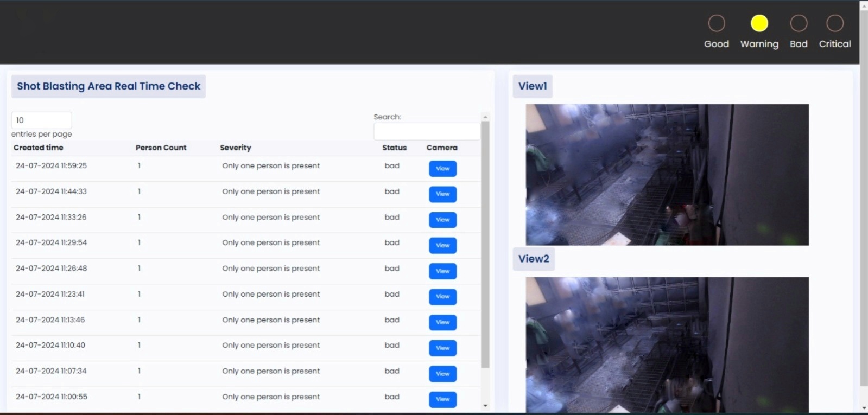
Task: Select the Critical status indicator circle
Action: pyautogui.click(x=834, y=23)
